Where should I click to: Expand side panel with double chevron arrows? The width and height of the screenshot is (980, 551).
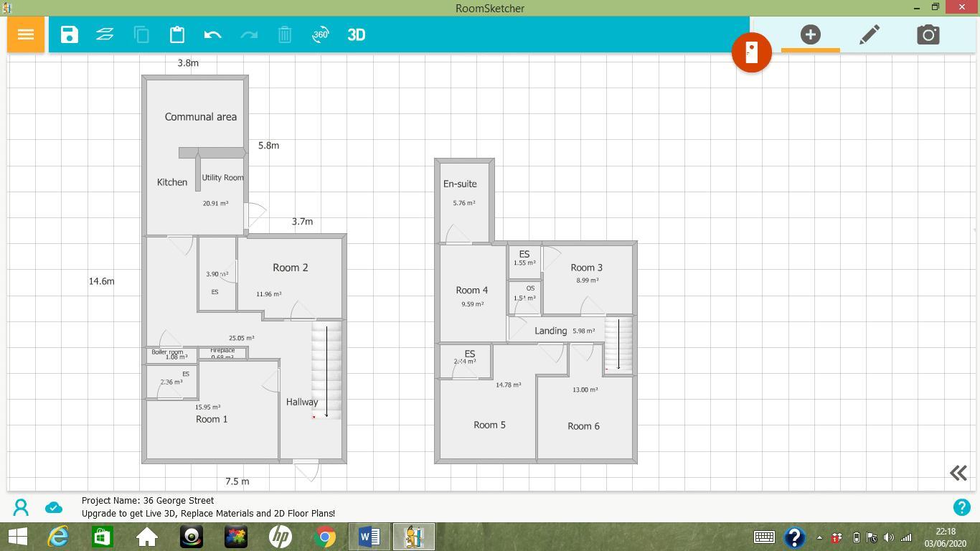(958, 473)
